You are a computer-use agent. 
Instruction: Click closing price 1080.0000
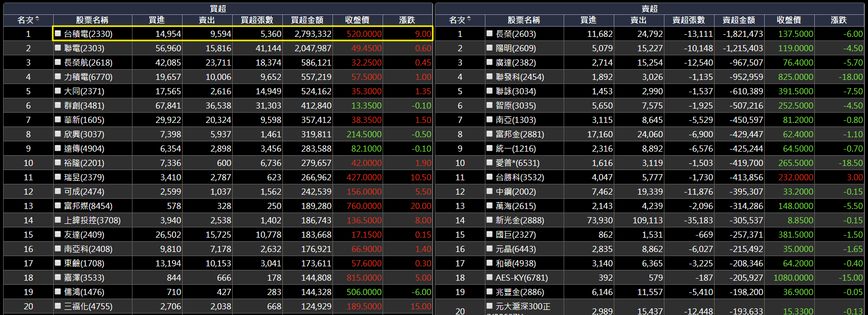point(793,278)
